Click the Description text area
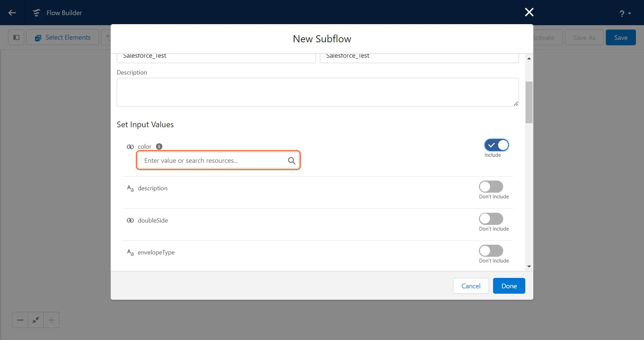The image size is (644, 340). 317,92
